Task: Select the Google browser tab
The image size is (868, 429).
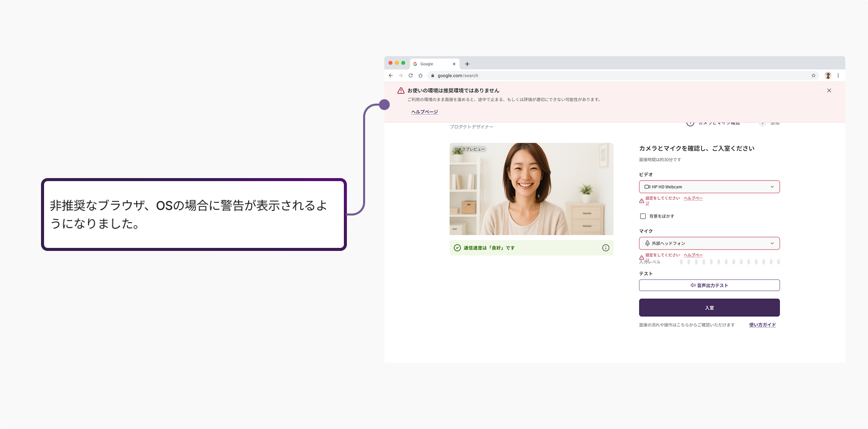Action: [435, 64]
